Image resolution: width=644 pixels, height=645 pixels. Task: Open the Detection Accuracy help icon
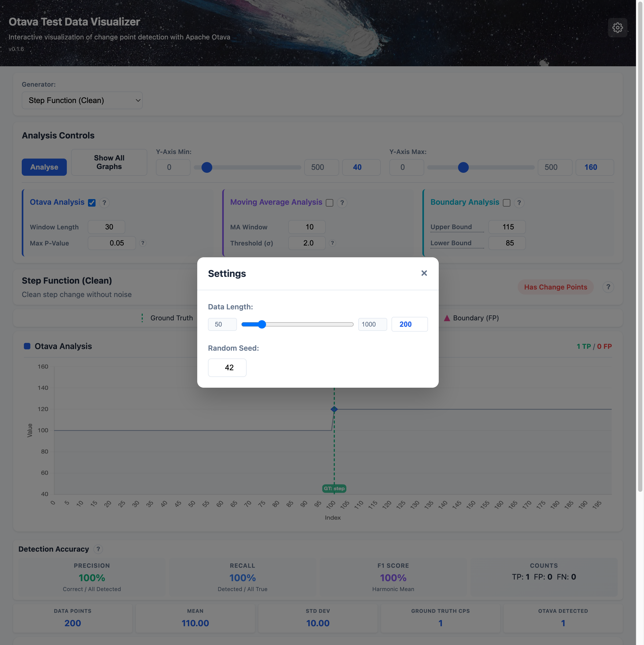coord(98,549)
